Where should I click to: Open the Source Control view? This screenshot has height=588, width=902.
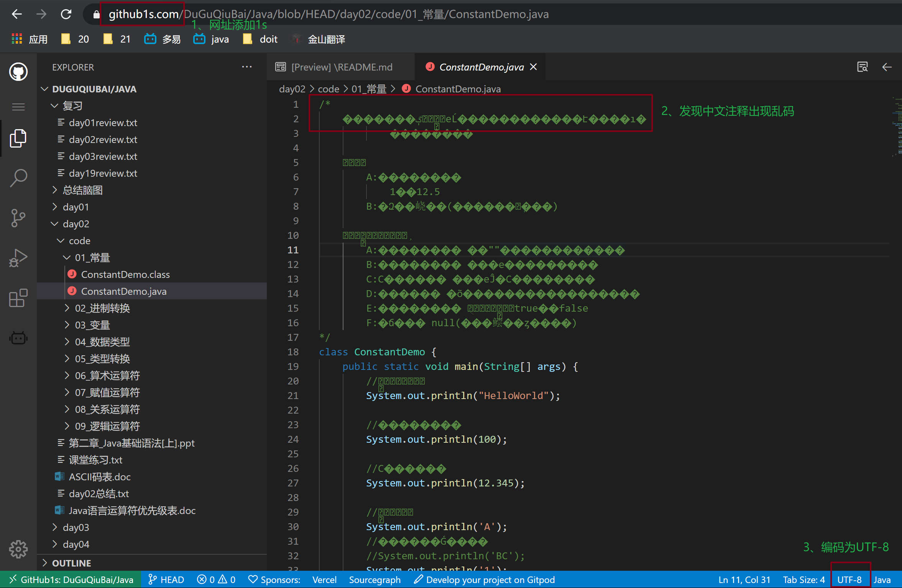pos(18,218)
